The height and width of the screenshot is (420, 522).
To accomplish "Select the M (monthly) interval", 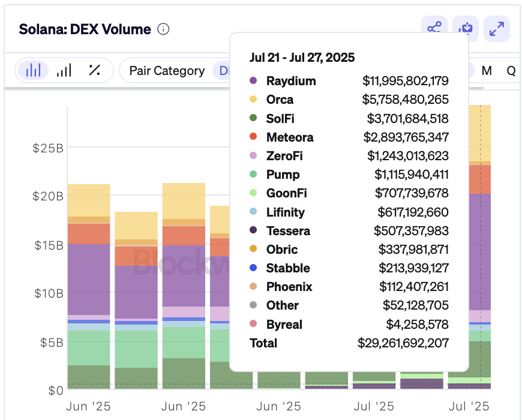I will click(487, 71).
